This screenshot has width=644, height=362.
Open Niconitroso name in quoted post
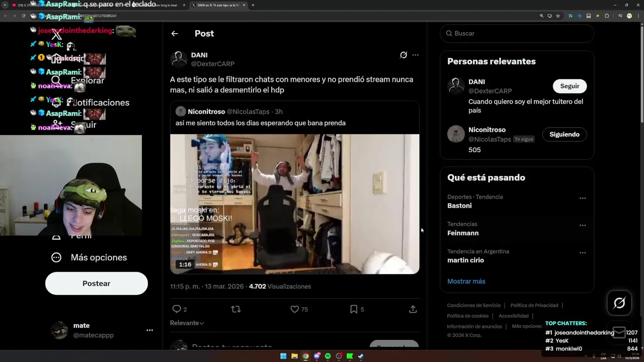click(x=206, y=112)
